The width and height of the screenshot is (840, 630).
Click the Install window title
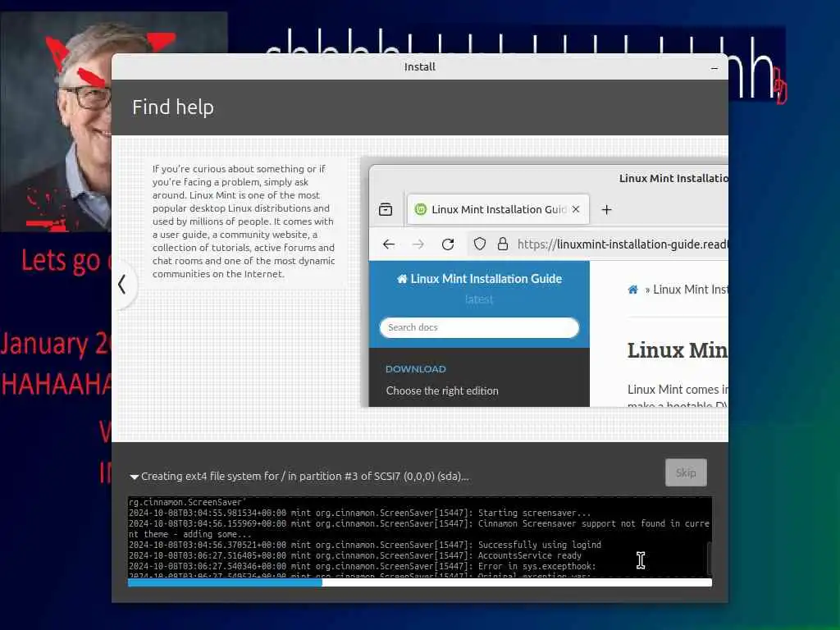click(x=419, y=67)
